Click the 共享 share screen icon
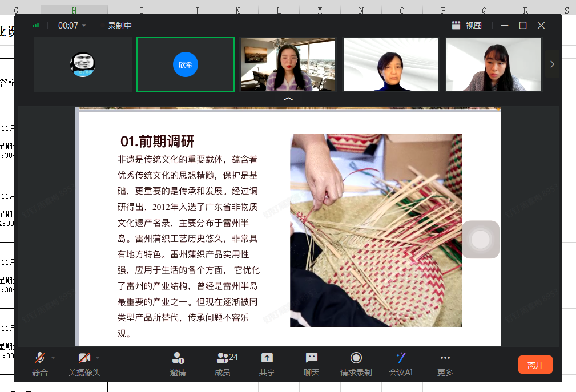Image resolution: width=576 pixels, height=392 pixels. pos(267,358)
